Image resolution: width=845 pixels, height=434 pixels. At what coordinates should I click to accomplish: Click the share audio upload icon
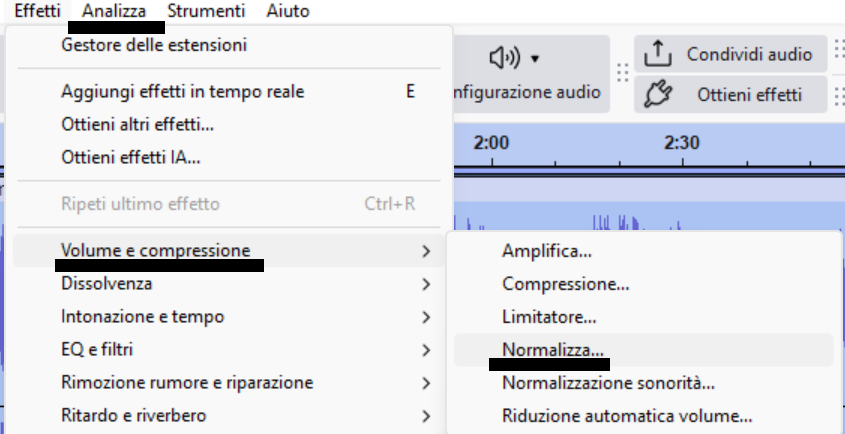pyautogui.click(x=657, y=54)
